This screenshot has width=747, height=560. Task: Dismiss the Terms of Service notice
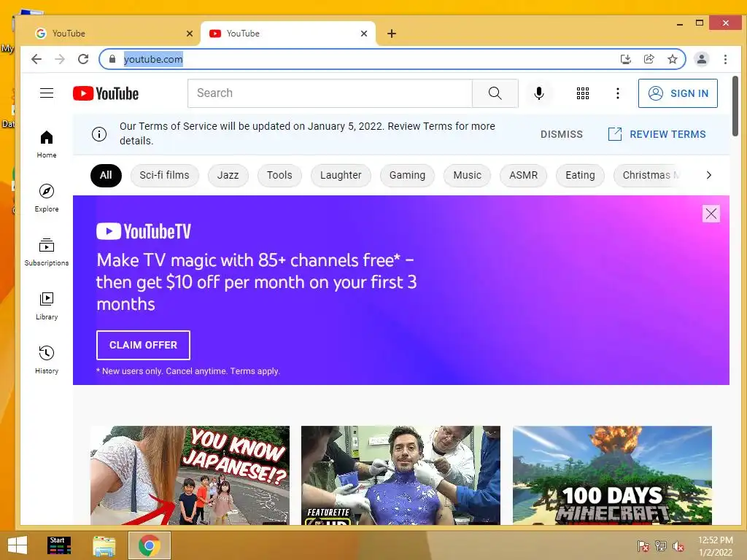[561, 134]
